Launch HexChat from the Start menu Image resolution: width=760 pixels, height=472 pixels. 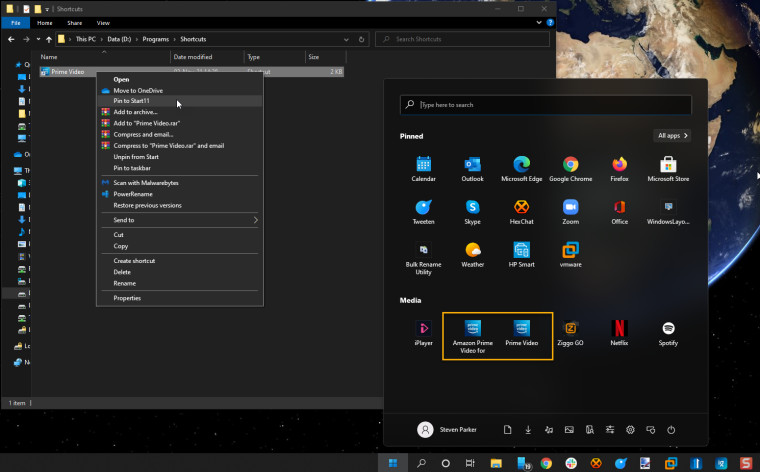coord(522,212)
